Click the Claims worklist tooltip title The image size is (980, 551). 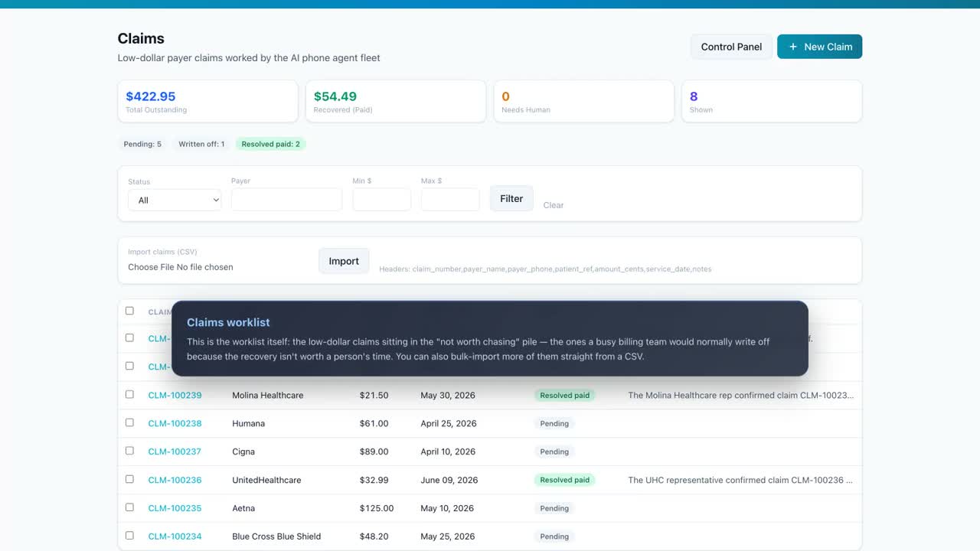click(x=228, y=323)
